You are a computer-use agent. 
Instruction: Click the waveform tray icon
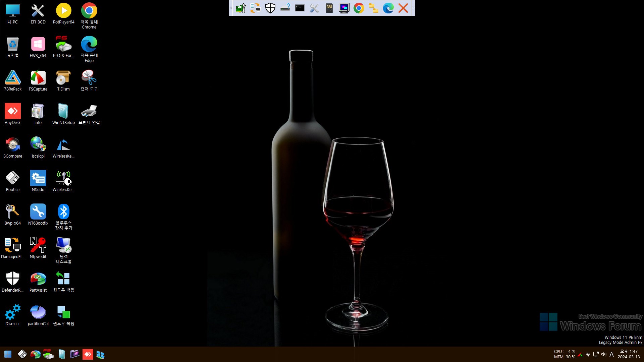coord(588,354)
